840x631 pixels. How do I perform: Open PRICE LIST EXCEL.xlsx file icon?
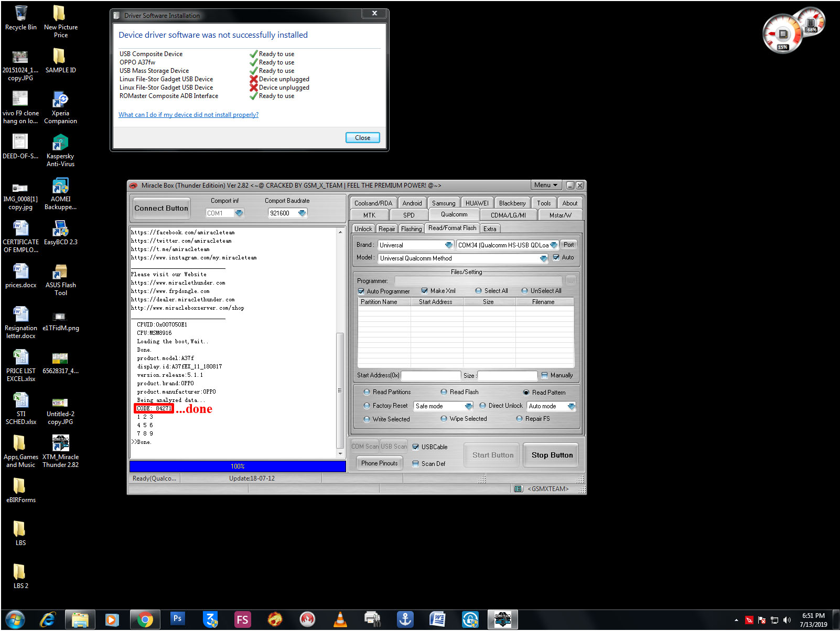click(x=21, y=365)
